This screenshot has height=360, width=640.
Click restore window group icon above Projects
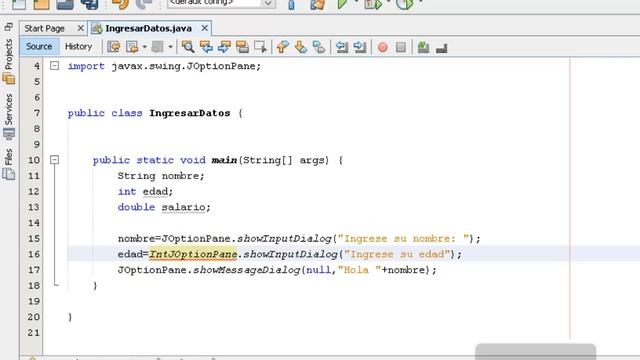point(9,27)
